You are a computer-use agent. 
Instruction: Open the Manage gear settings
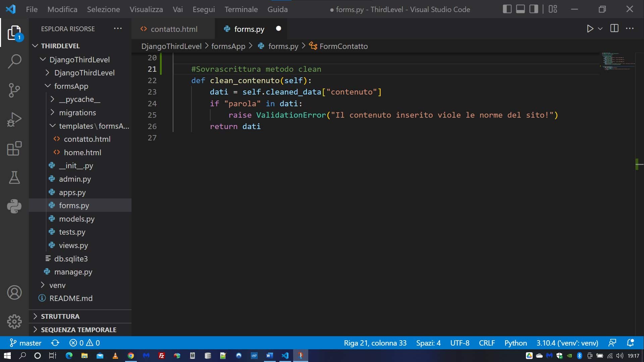14,322
